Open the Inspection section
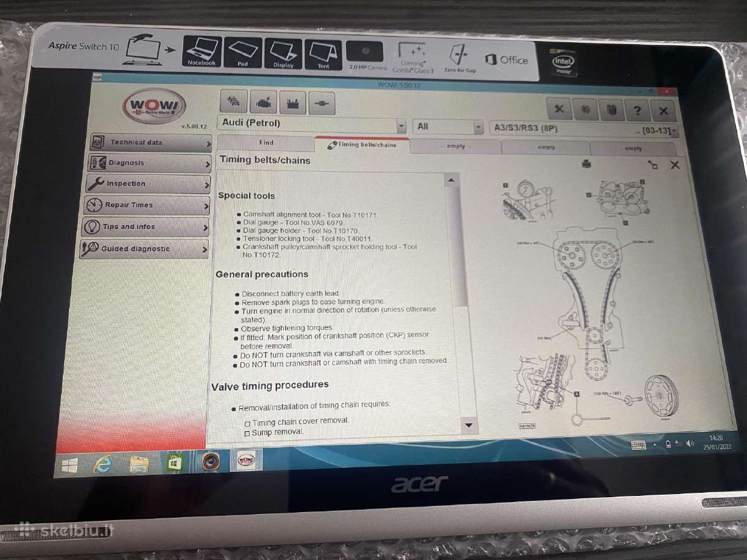 click(149, 184)
